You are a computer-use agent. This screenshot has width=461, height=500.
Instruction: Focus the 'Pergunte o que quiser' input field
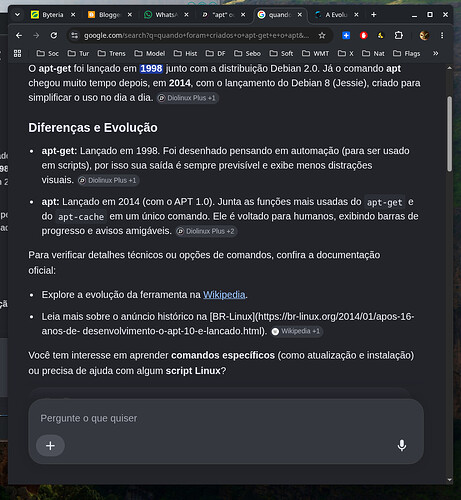(226, 418)
